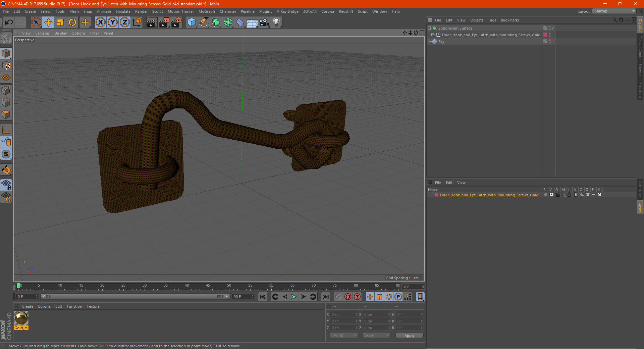Open the spline Pen tool
This screenshot has height=349, width=644.
(x=204, y=22)
